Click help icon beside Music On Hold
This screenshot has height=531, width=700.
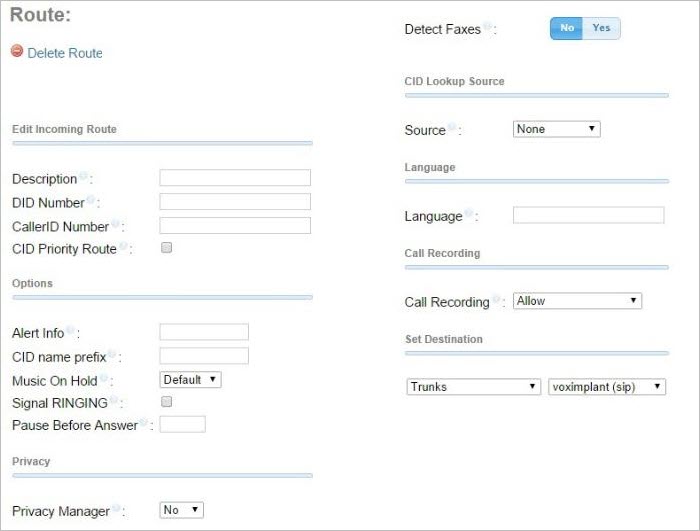[x=104, y=379]
